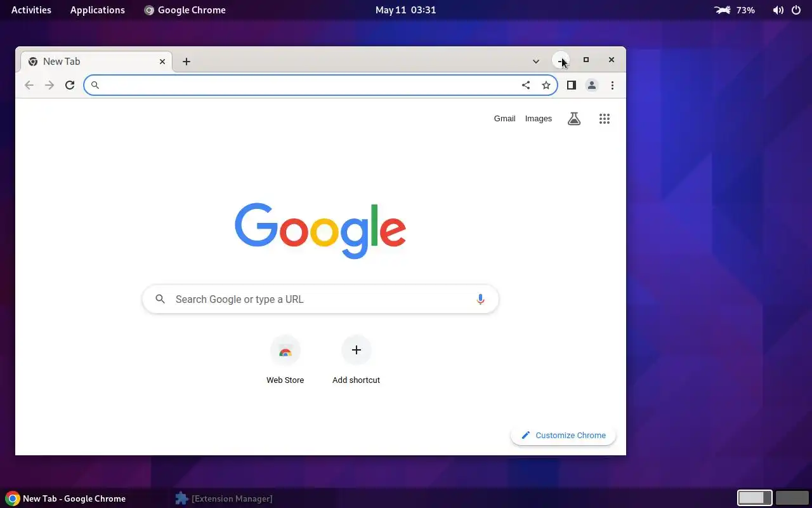The image size is (812, 508).
Task: Click the search magnifier in the address bar
Action: click(x=95, y=85)
